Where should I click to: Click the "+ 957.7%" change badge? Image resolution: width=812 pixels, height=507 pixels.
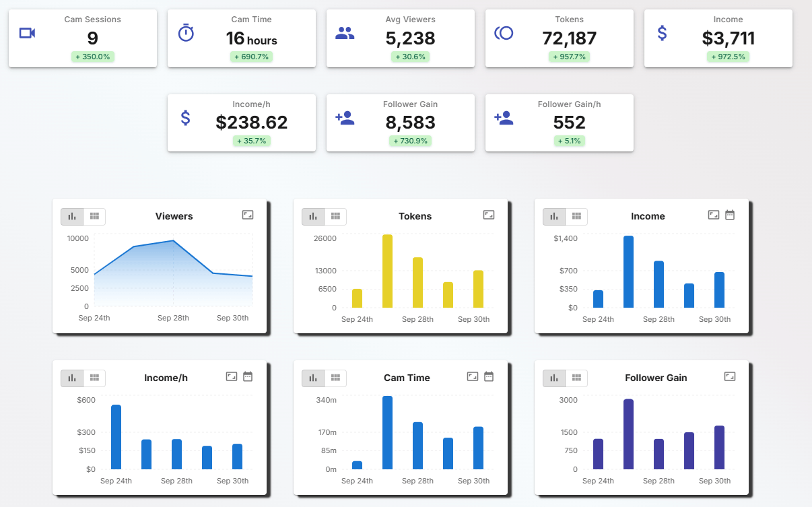[570, 57]
